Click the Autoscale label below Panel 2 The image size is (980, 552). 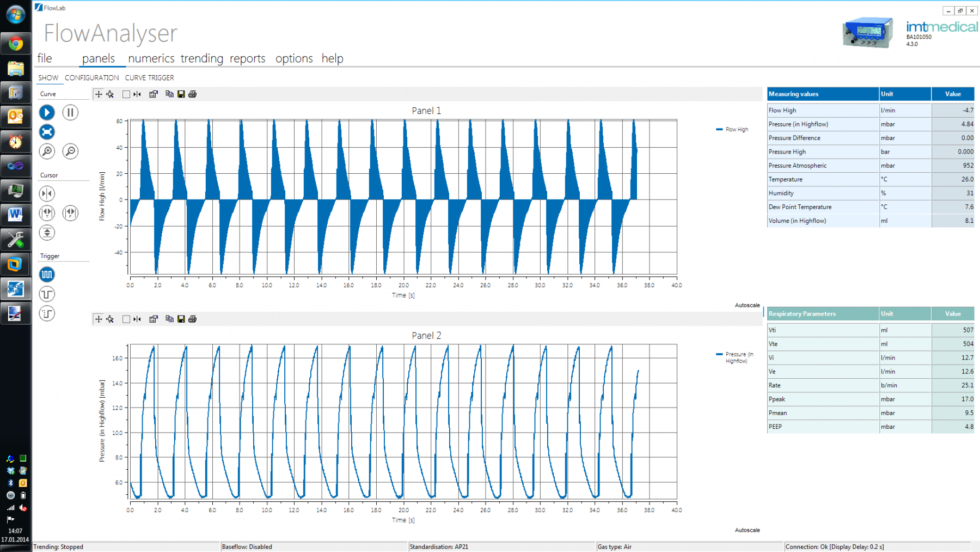point(747,530)
